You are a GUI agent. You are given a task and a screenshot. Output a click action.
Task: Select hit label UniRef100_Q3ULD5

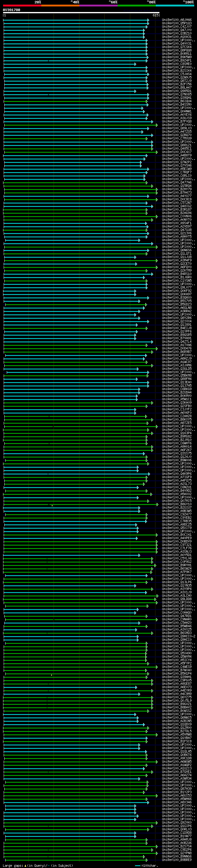pyautogui.click(x=177, y=369)
